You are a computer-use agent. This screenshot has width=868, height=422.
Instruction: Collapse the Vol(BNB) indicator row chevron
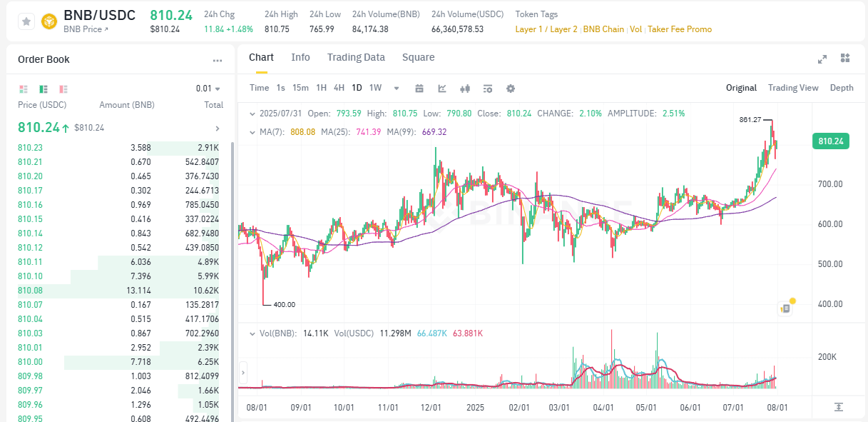[x=251, y=333]
